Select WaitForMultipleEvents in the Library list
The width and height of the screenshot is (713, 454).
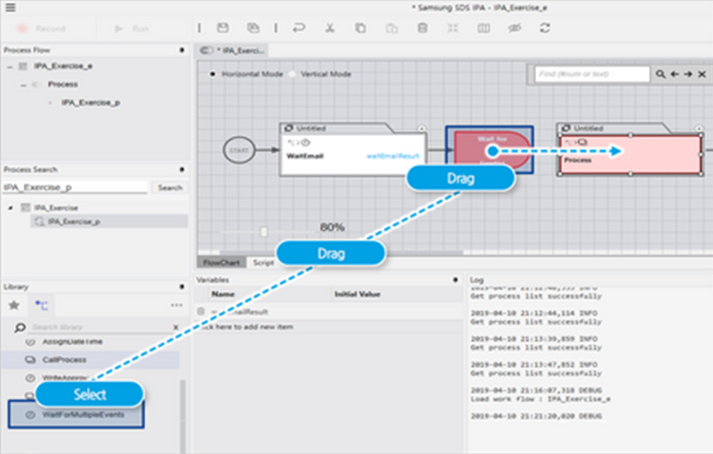(x=85, y=413)
